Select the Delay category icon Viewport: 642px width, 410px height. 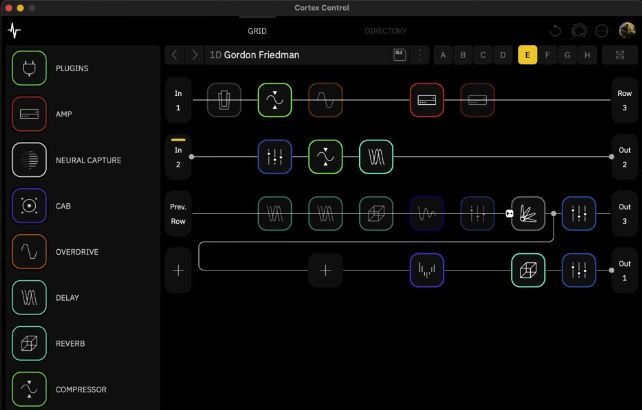(x=29, y=297)
